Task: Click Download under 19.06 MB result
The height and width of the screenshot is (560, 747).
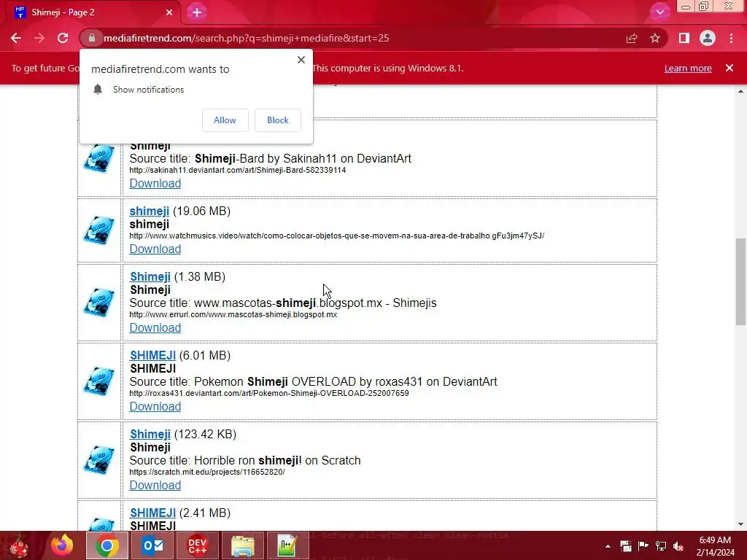Action: click(155, 249)
